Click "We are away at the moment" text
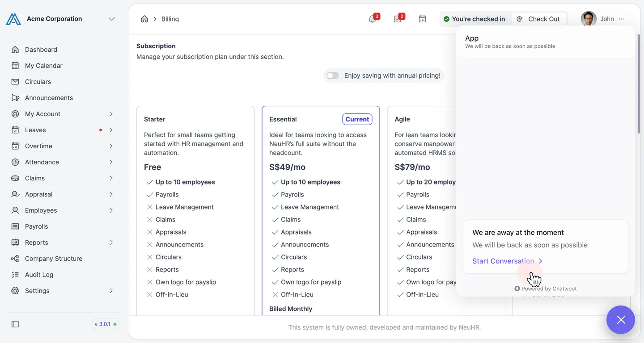 point(518,232)
